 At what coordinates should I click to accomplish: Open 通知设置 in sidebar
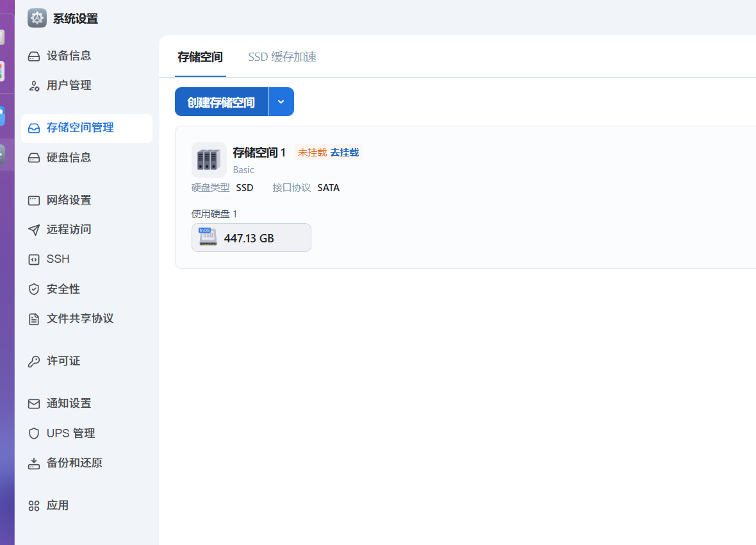coord(86,403)
